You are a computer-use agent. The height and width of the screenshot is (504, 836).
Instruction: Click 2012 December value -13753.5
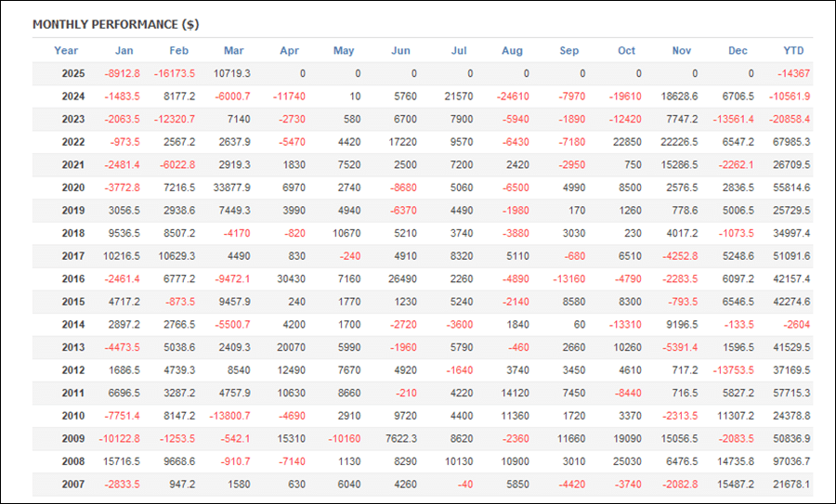[x=734, y=370]
